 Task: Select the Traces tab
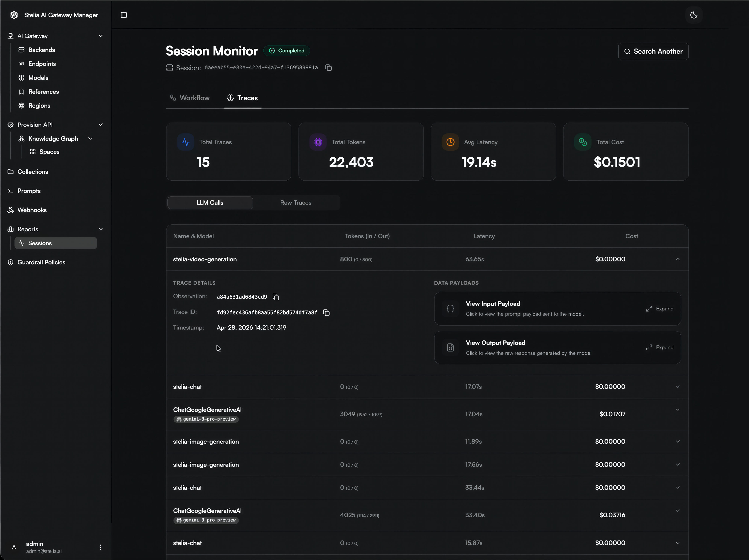tap(242, 98)
